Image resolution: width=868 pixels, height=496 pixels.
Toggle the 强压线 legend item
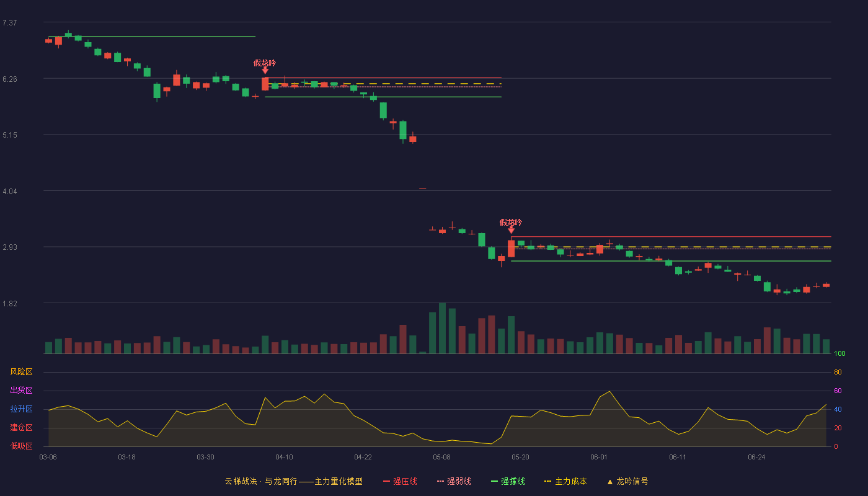[400, 481]
